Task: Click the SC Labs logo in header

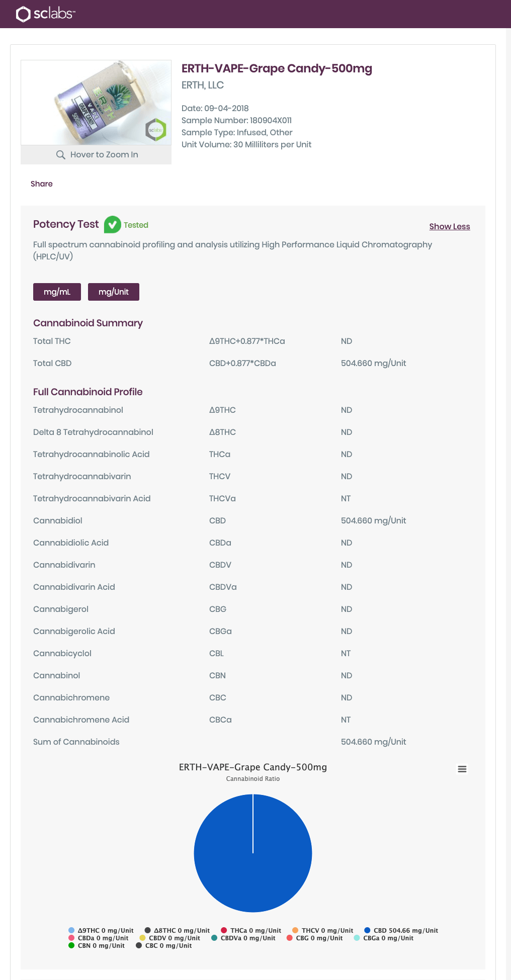Action: [45, 14]
